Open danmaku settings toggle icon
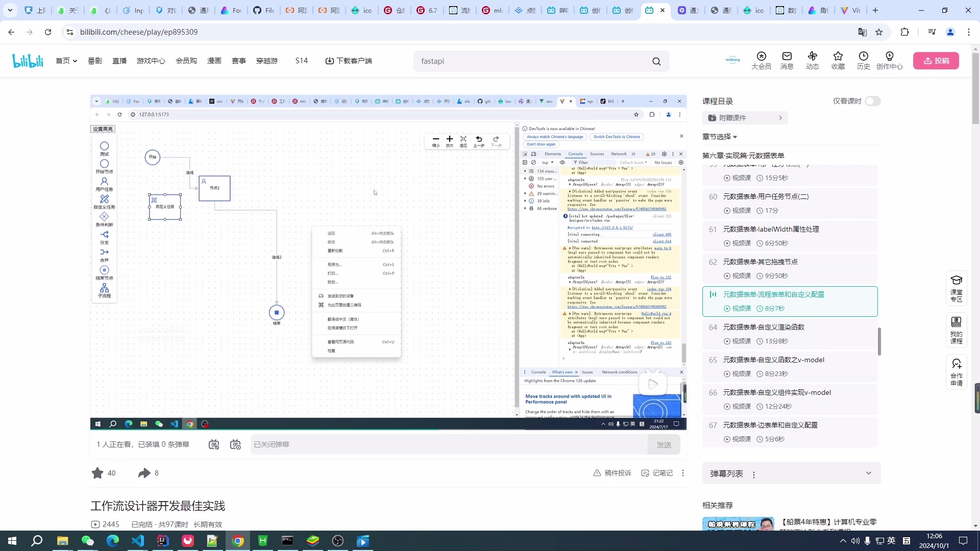The height and width of the screenshot is (551, 980). pos(235,444)
